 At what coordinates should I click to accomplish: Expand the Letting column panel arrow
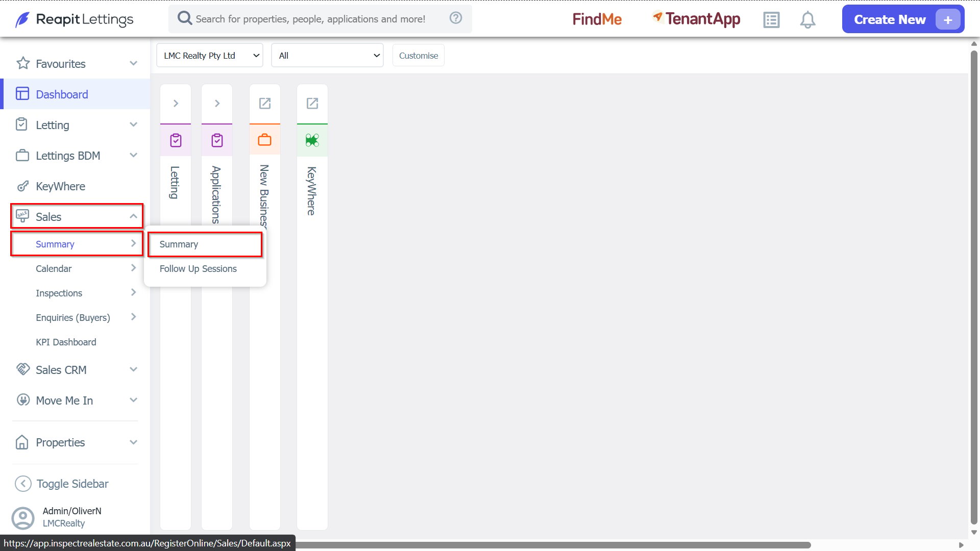click(x=176, y=104)
